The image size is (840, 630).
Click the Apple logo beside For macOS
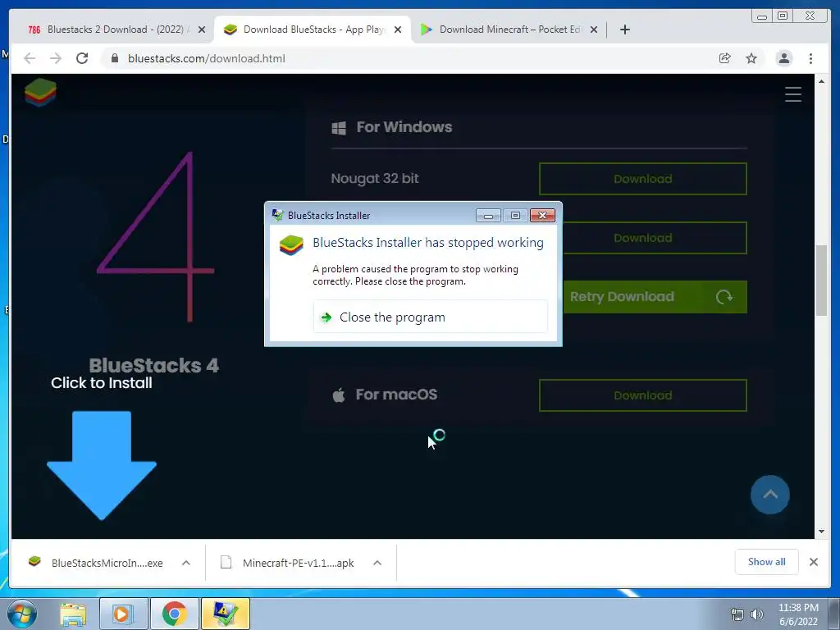(339, 395)
